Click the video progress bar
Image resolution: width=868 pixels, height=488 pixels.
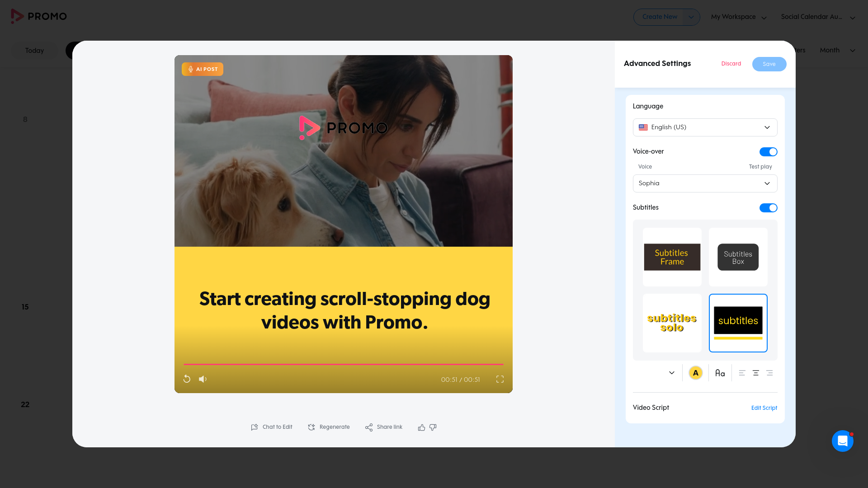click(x=344, y=364)
